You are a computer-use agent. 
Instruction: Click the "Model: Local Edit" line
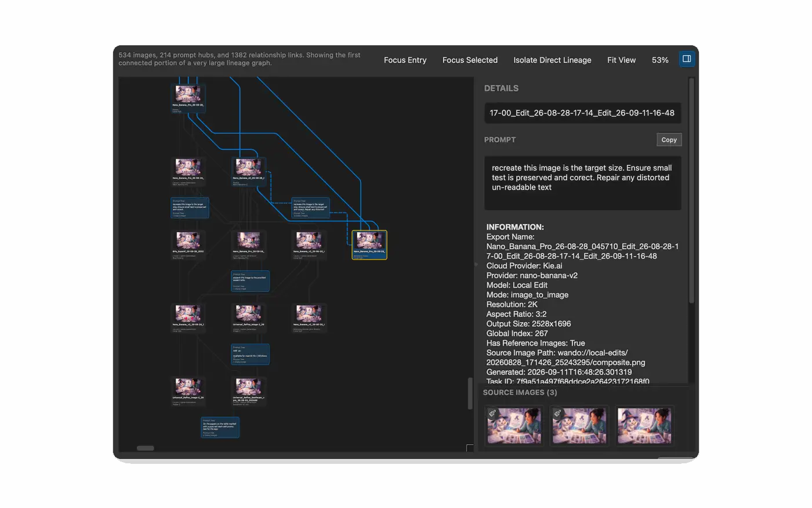pyautogui.click(x=517, y=285)
